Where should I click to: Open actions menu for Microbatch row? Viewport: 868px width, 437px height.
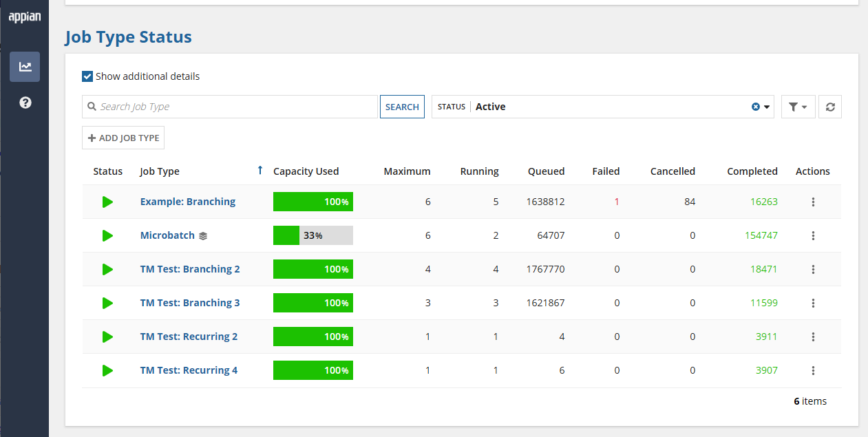point(813,235)
